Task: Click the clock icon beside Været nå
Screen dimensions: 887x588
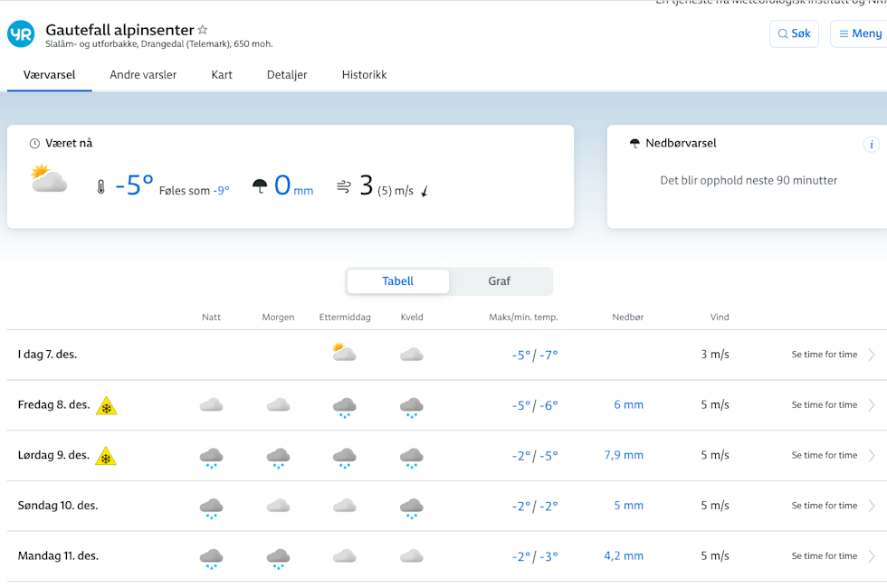Action: tap(34, 144)
